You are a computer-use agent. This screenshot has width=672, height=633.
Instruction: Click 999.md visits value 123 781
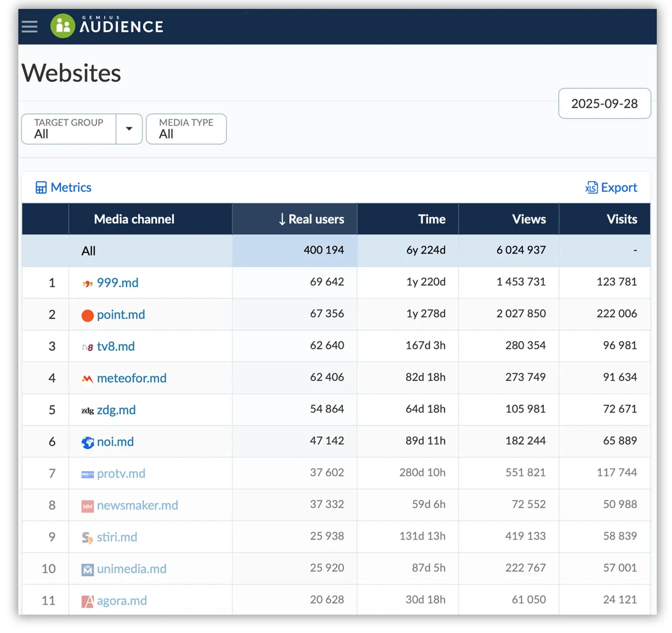[x=617, y=282]
